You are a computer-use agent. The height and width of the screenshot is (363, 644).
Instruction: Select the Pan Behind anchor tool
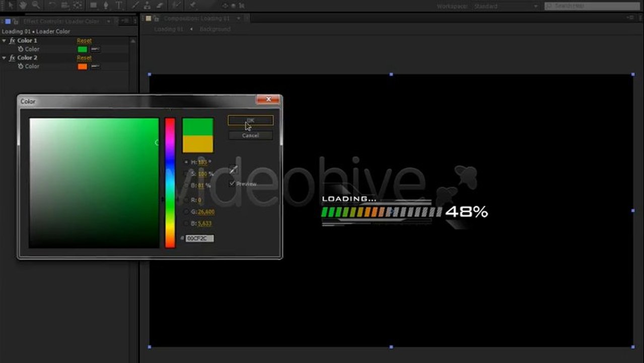pos(78,5)
